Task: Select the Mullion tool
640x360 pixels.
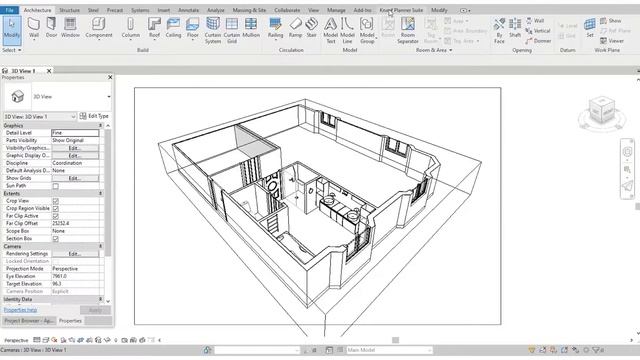Action: (251, 28)
